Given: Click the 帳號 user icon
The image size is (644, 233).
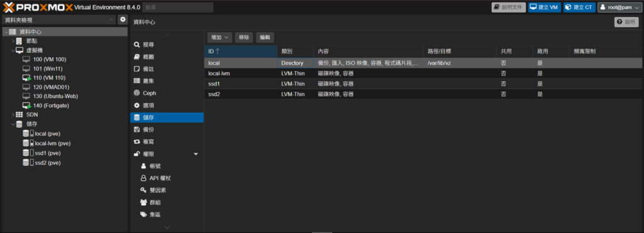Looking at the screenshot, I should pyautogui.click(x=143, y=166).
